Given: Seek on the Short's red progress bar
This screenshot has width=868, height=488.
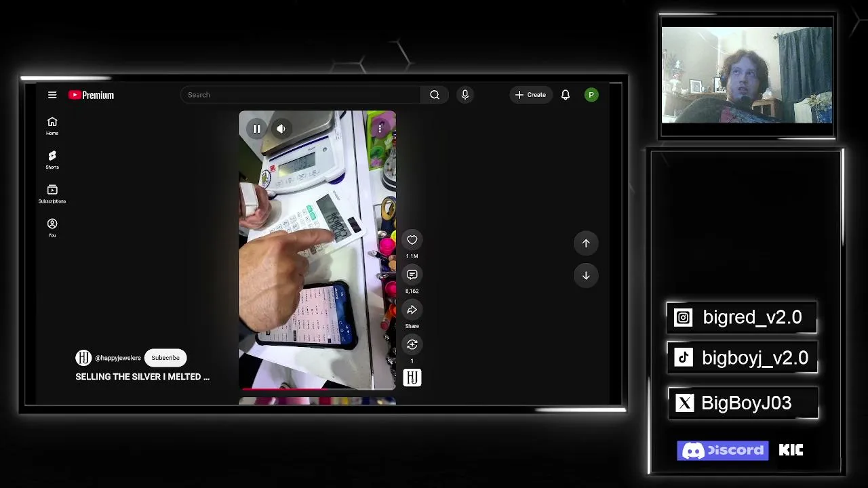Looking at the screenshot, I should click(317, 389).
